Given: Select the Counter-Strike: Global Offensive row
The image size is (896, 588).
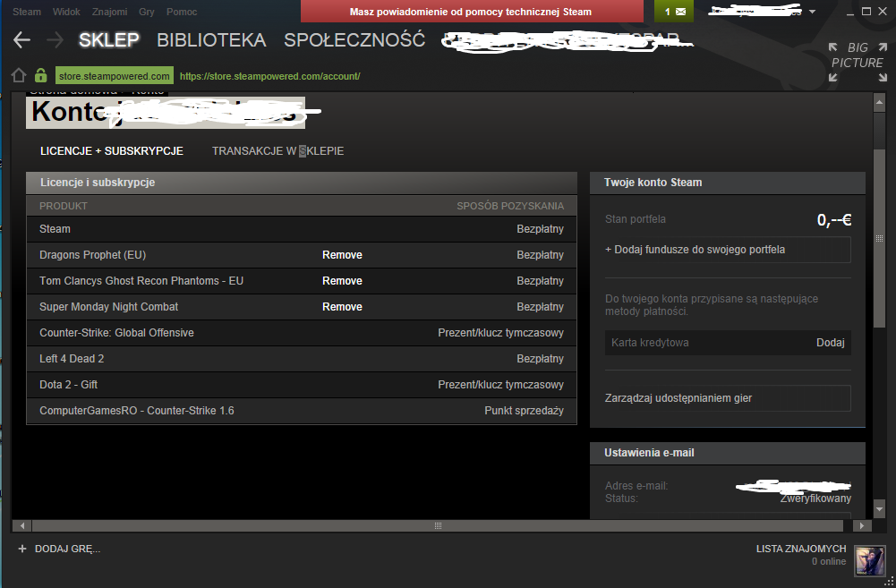Looking at the screenshot, I should (x=301, y=333).
